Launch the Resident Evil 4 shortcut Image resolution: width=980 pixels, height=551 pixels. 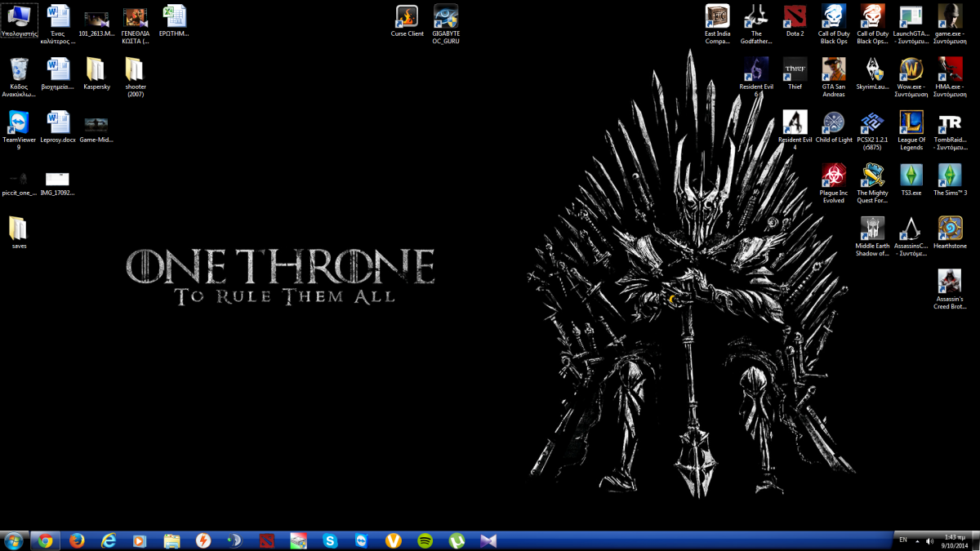(795, 131)
